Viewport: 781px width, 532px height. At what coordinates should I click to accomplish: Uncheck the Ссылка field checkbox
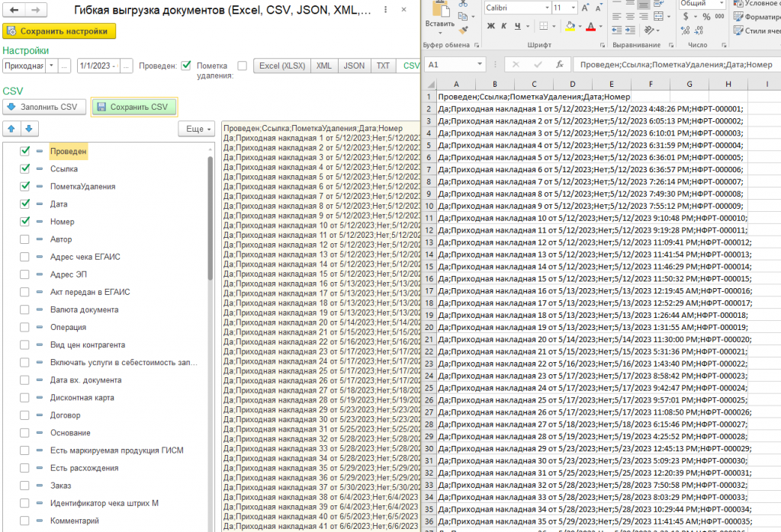[24, 168]
